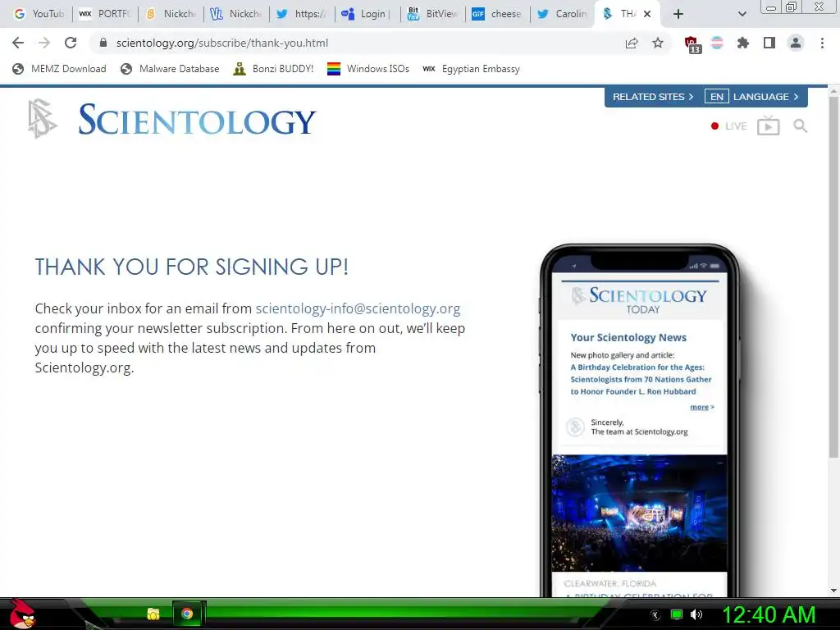Show hidden system tray icons
840x630 pixels.
[655, 615]
